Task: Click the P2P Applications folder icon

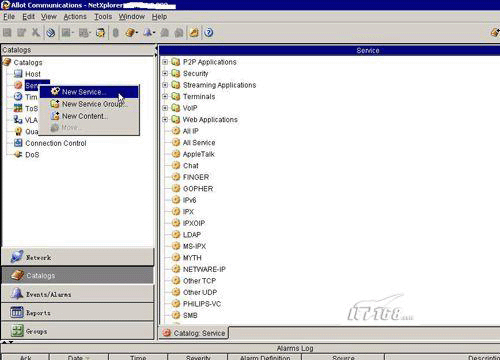Action: [x=176, y=62]
